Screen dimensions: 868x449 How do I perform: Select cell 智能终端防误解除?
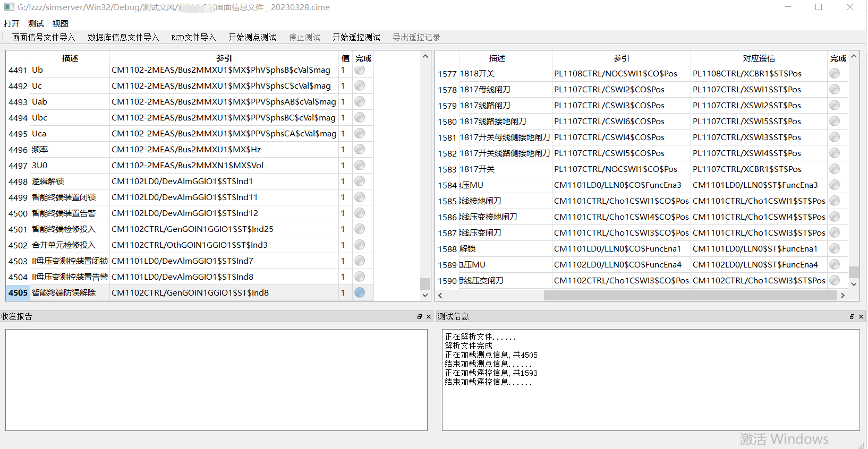tap(70, 293)
